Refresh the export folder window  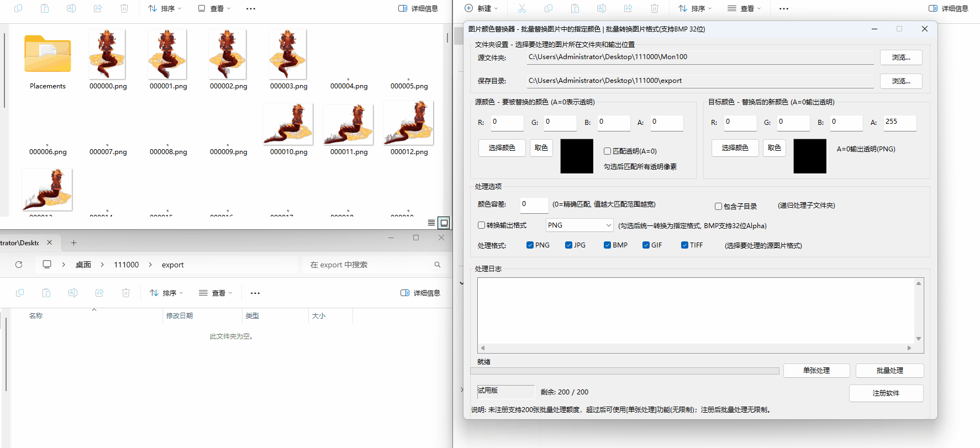(x=19, y=265)
